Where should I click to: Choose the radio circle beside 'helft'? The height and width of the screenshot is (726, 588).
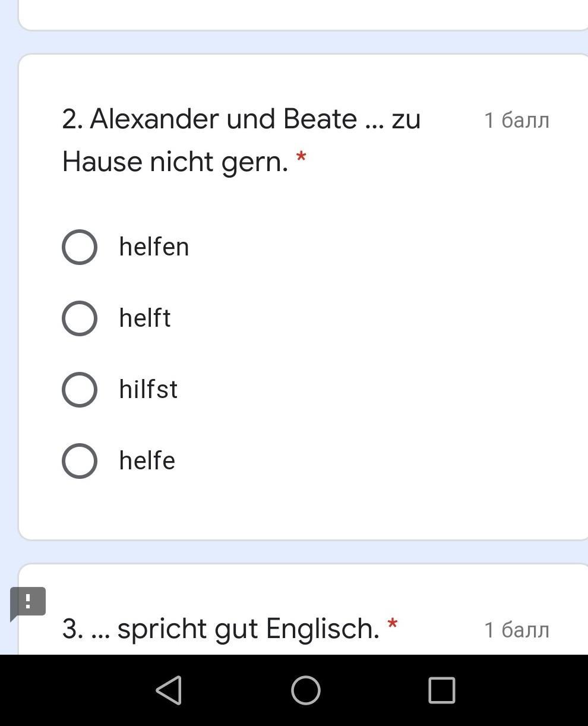point(80,318)
